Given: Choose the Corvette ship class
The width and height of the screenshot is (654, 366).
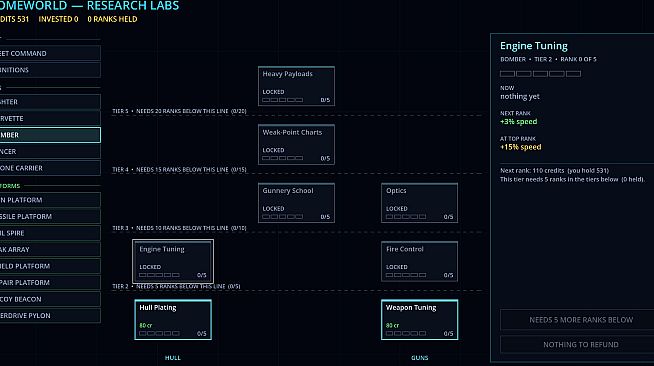Looking at the screenshot, I should click(50, 118).
